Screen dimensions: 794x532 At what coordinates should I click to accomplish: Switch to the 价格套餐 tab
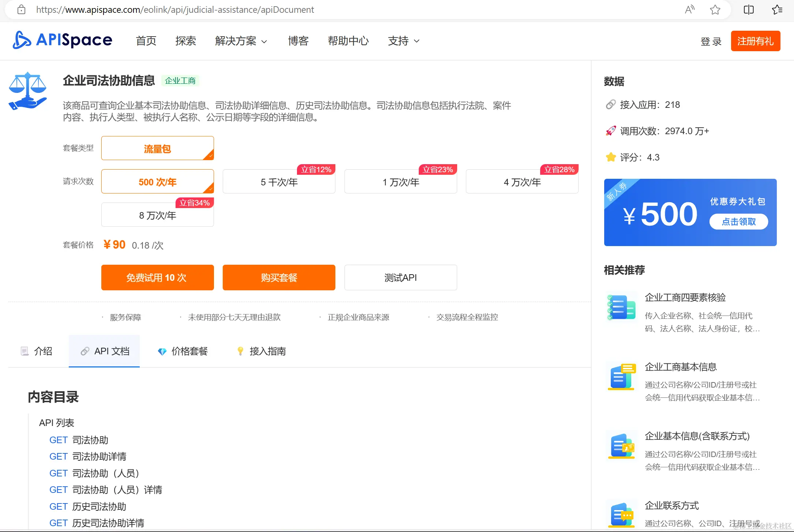click(x=183, y=351)
